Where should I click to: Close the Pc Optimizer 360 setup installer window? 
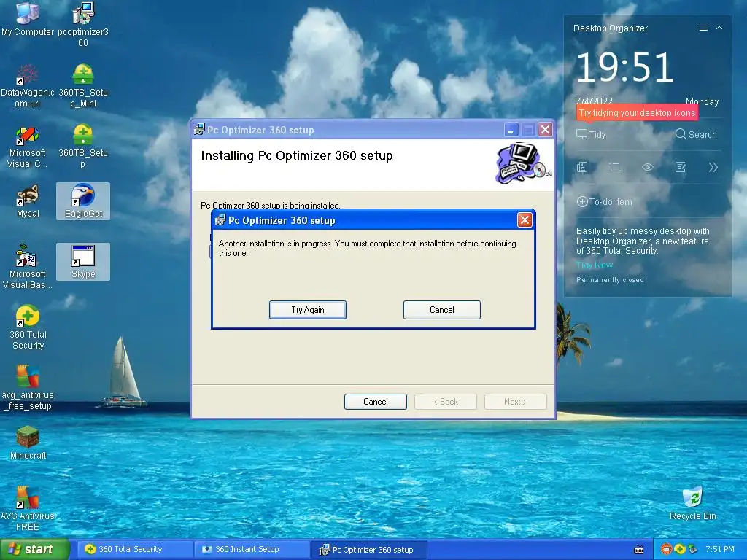click(545, 130)
